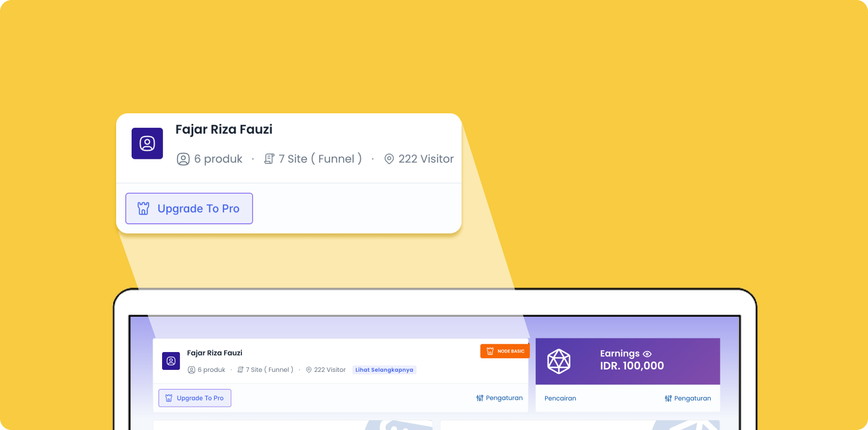
Task: Click the large Upgrade To Pro button
Action: [x=189, y=209]
